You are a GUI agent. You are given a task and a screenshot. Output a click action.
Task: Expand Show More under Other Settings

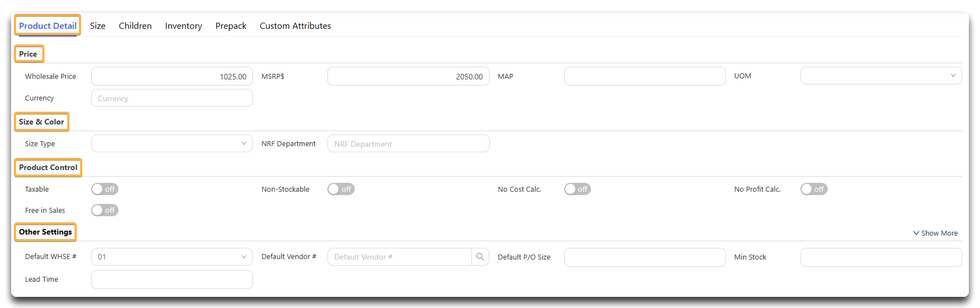[x=936, y=233]
